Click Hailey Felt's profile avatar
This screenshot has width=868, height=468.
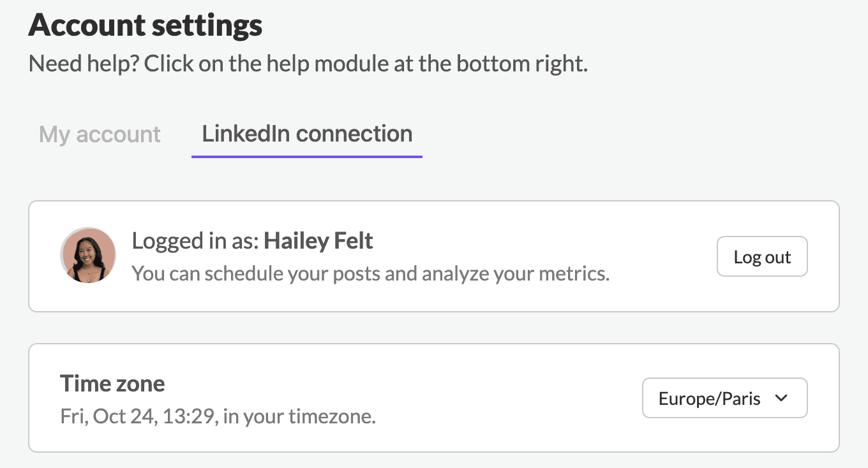pyautogui.click(x=88, y=255)
